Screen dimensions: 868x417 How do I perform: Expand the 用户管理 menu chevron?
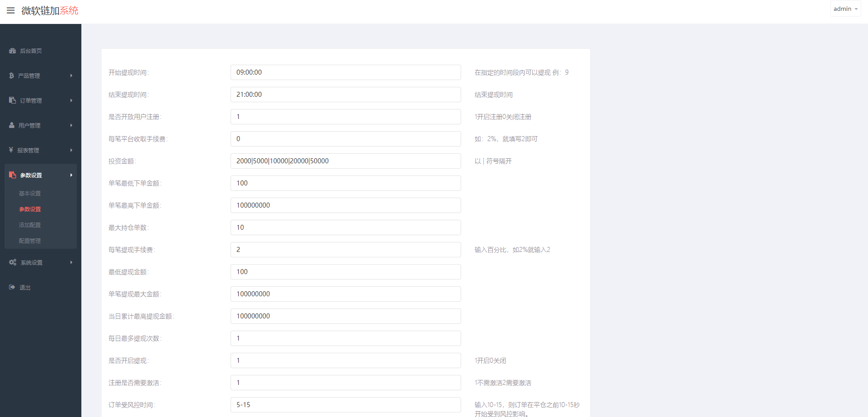[71, 125]
